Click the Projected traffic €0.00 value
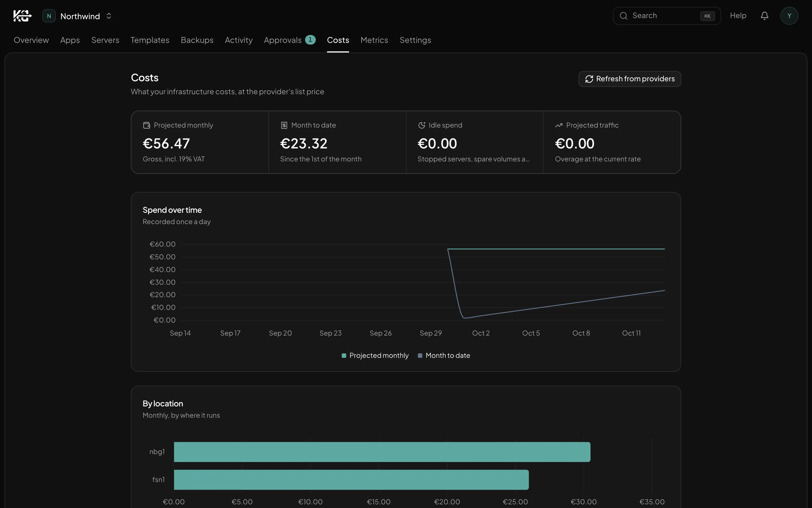The image size is (812, 508). [575, 144]
